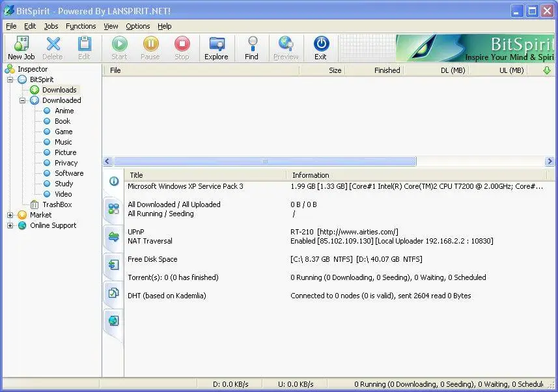Click the D: 0.0 KB/s status field
Viewport: 558px width, 392px height.
tap(230, 385)
